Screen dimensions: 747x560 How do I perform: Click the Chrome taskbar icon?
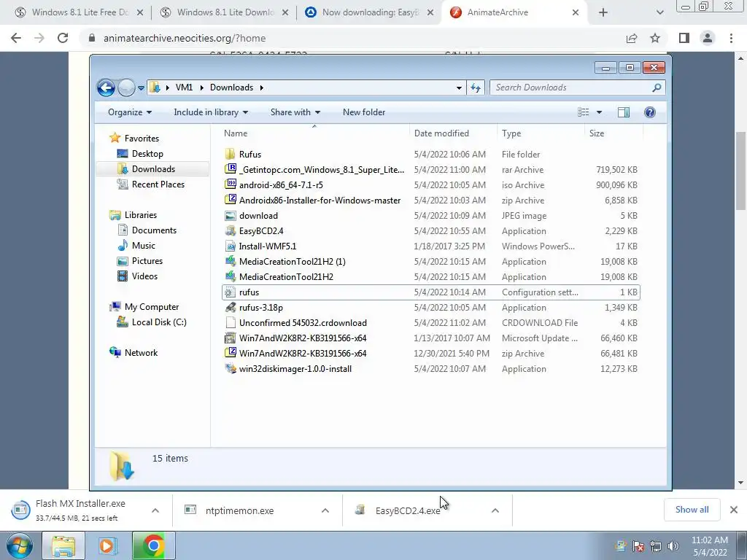[x=153, y=545]
